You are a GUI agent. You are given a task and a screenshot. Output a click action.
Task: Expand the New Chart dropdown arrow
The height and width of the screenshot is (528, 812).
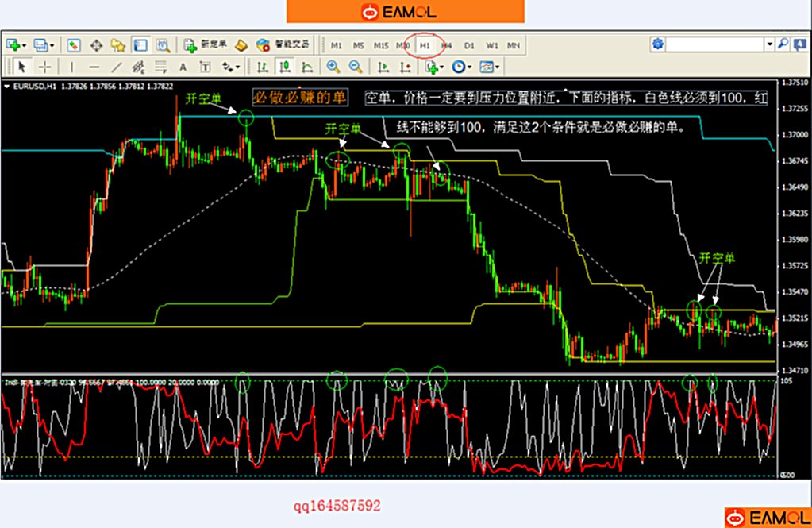point(25,45)
